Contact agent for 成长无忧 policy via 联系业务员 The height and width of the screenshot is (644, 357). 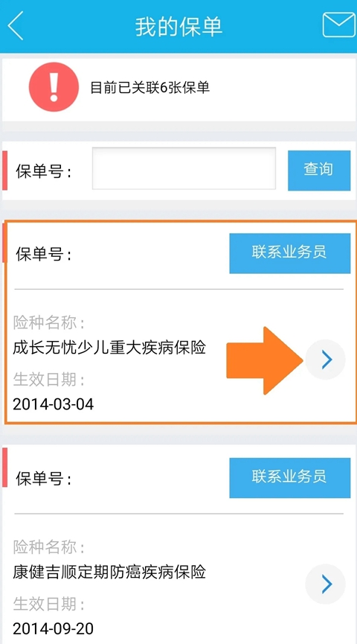coord(290,253)
